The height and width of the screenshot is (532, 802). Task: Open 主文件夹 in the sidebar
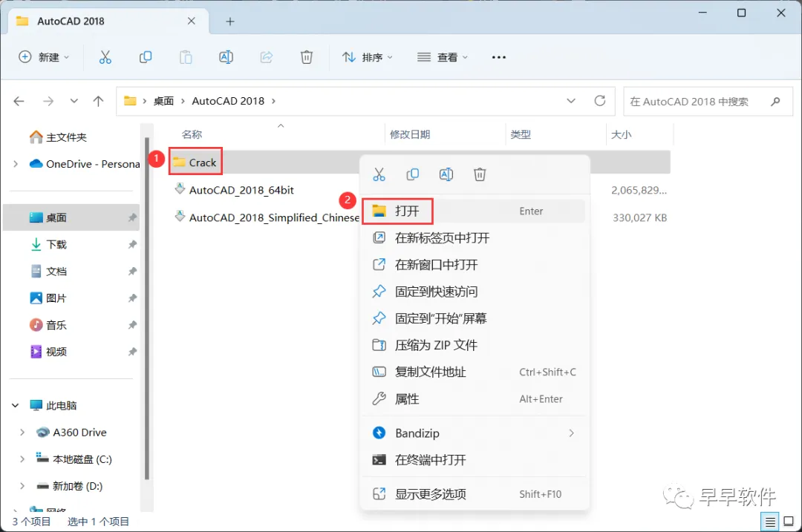point(58,137)
